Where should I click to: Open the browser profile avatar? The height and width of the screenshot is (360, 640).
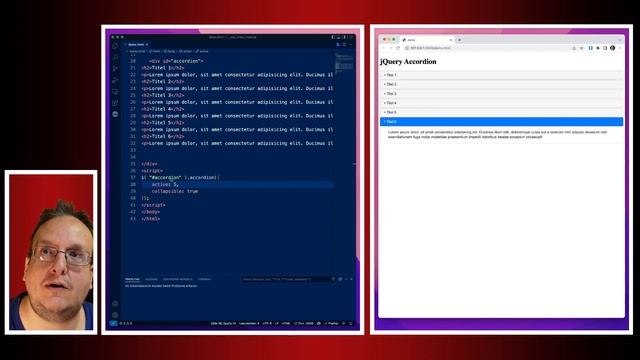click(612, 48)
